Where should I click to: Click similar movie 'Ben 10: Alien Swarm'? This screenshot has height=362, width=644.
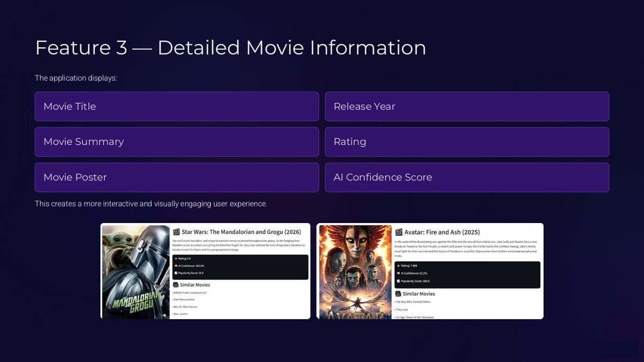185,307
